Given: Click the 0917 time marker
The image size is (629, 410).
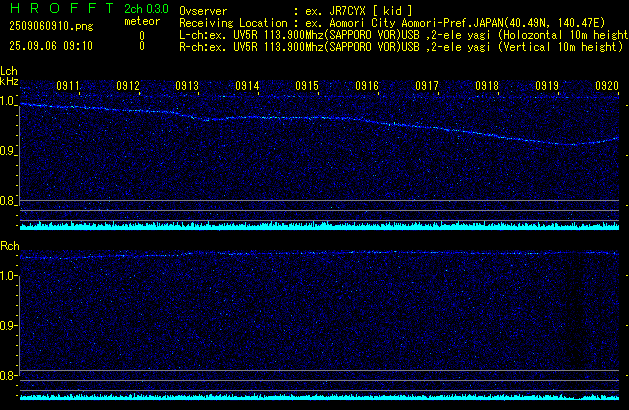Looking at the screenshot, I should tap(427, 86).
